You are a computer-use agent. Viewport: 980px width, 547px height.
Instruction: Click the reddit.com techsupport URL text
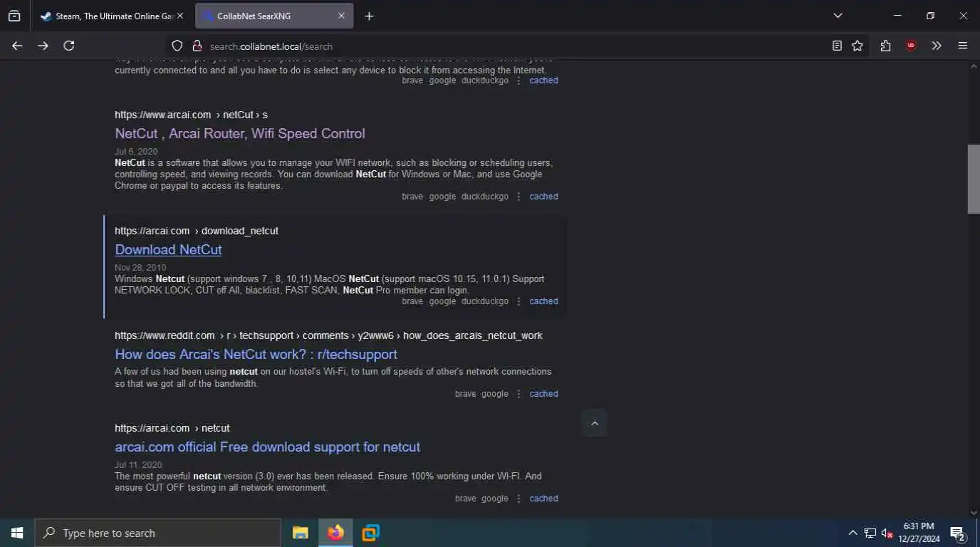328,335
